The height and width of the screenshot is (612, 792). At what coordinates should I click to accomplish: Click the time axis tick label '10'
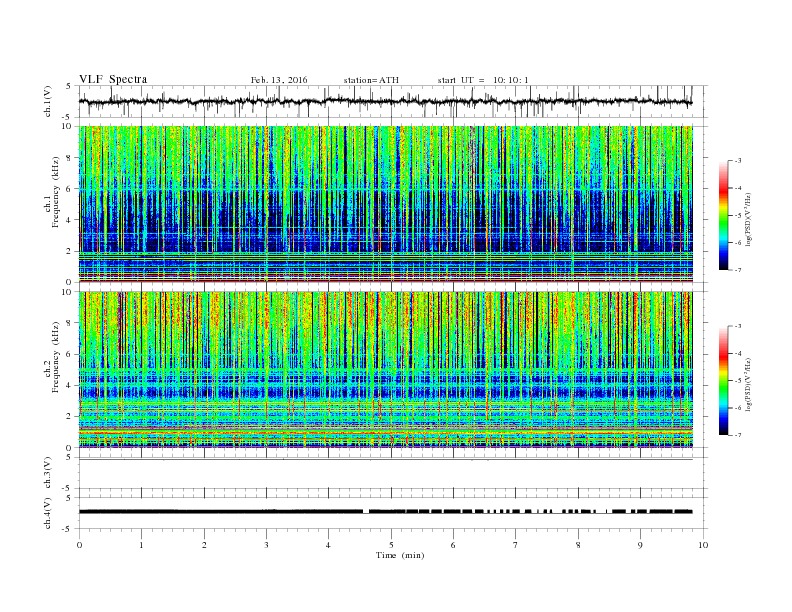703,545
